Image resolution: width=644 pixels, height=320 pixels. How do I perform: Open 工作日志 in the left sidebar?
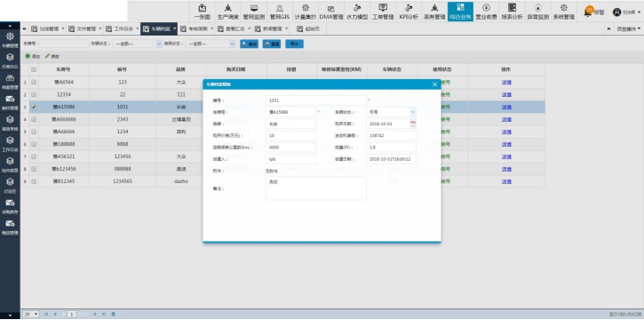[10, 144]
